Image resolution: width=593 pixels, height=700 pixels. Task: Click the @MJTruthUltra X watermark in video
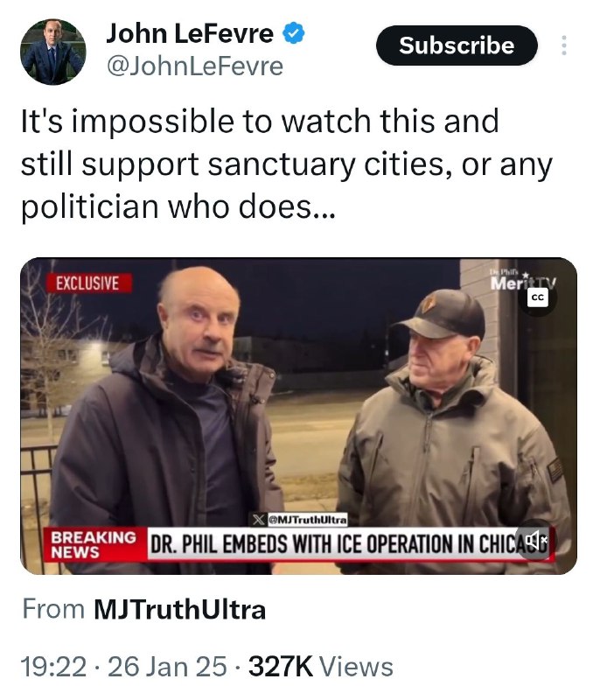pyautogui.click(x=299, y=520)
